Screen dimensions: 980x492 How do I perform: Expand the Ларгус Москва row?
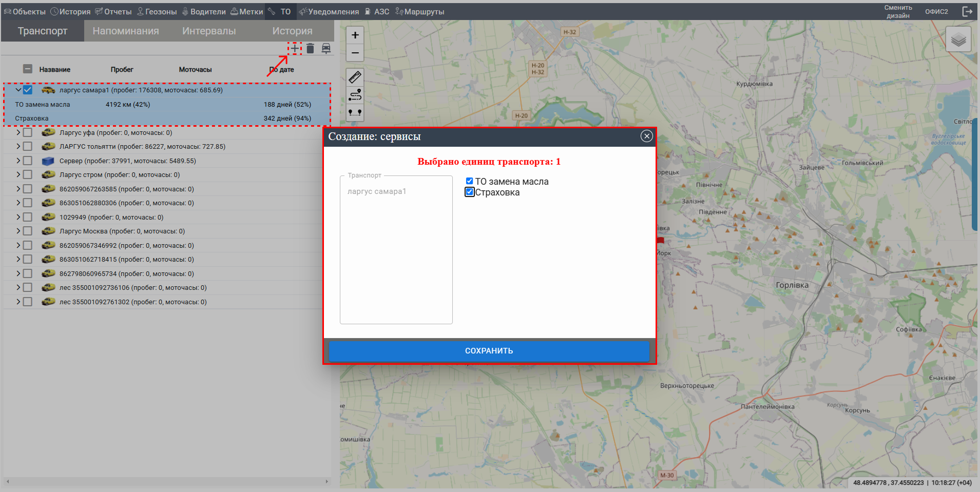(x=18, y=231)
